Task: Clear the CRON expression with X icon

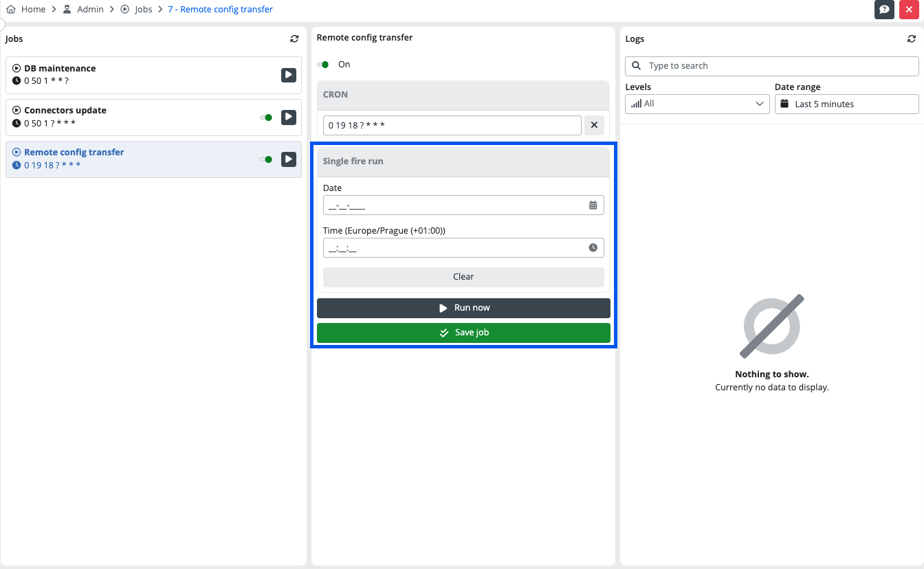Action: point(594,126)
